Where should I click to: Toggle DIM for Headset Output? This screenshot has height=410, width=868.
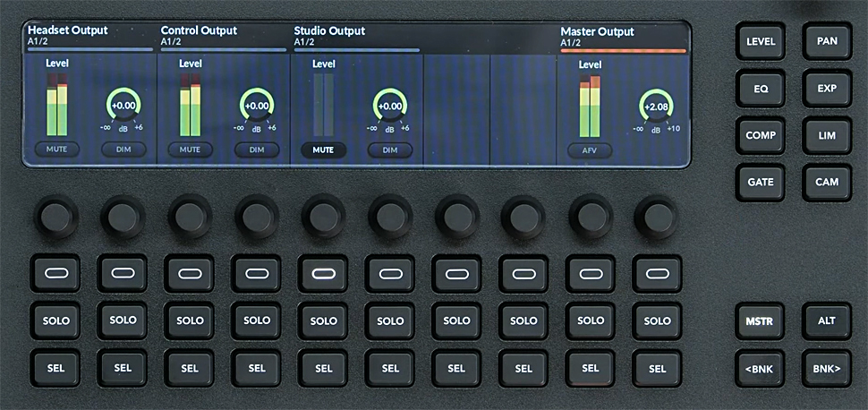click(123, 149)
